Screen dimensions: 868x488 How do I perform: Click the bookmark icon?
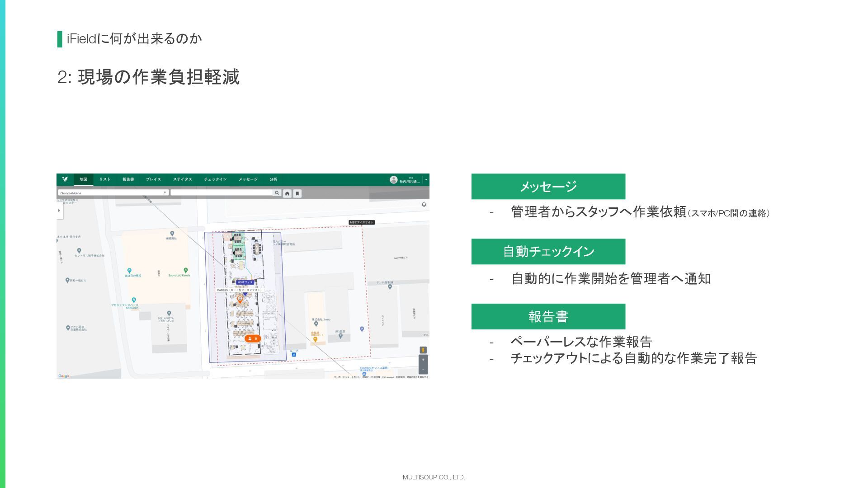point(297,193)
